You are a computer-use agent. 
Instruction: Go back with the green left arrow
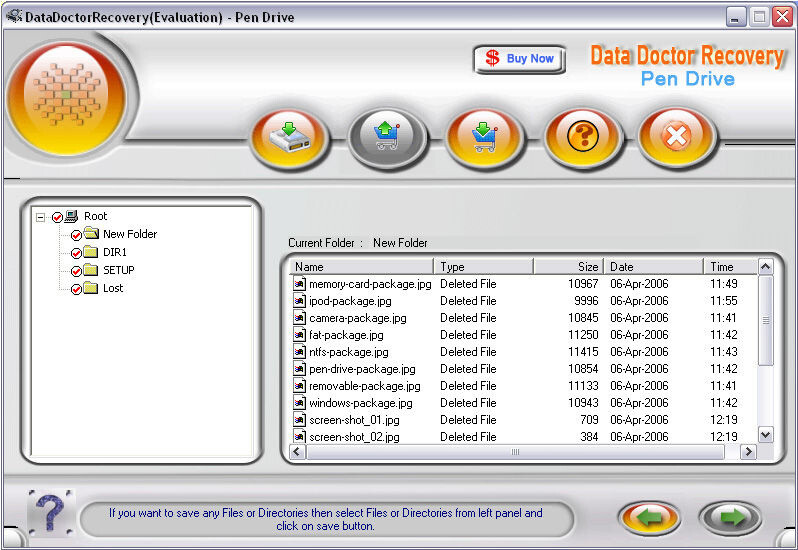click(650, 518)
